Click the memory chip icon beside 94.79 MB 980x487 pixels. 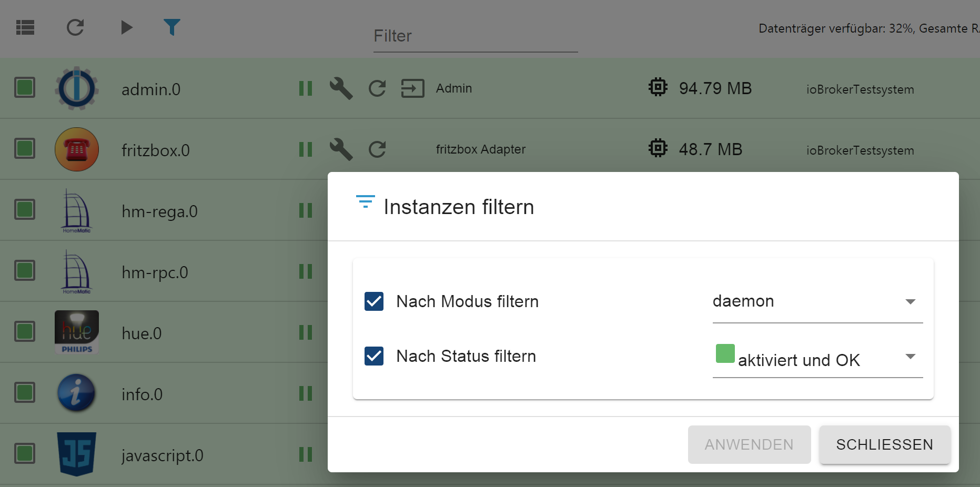tap(658, 87)
